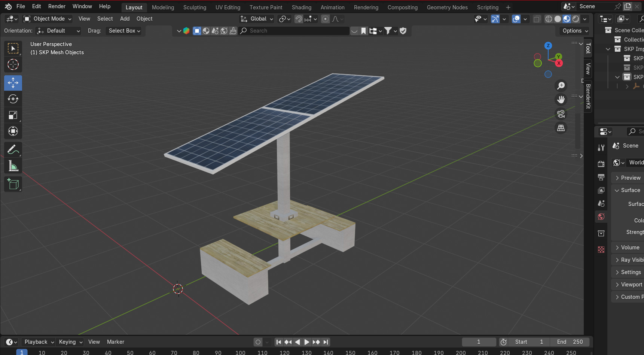Toggle viewport gizmos display
Image resolution: width=644 pixels, height=355 pixels.
click(x=495, y=19)
